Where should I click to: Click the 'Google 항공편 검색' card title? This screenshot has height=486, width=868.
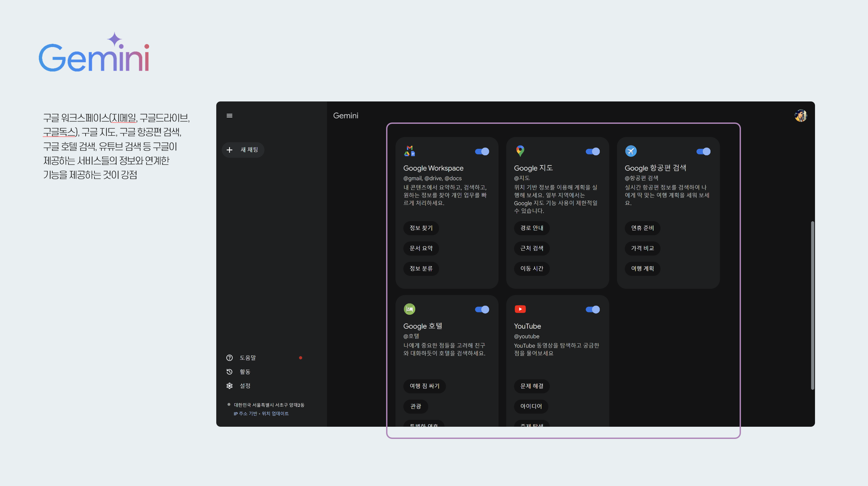pos(655,168)
